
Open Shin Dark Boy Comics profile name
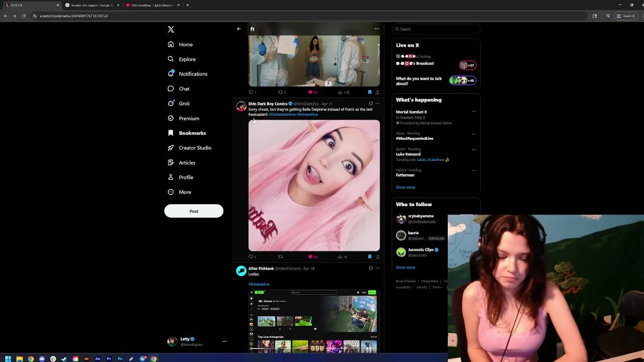[268, 104]
